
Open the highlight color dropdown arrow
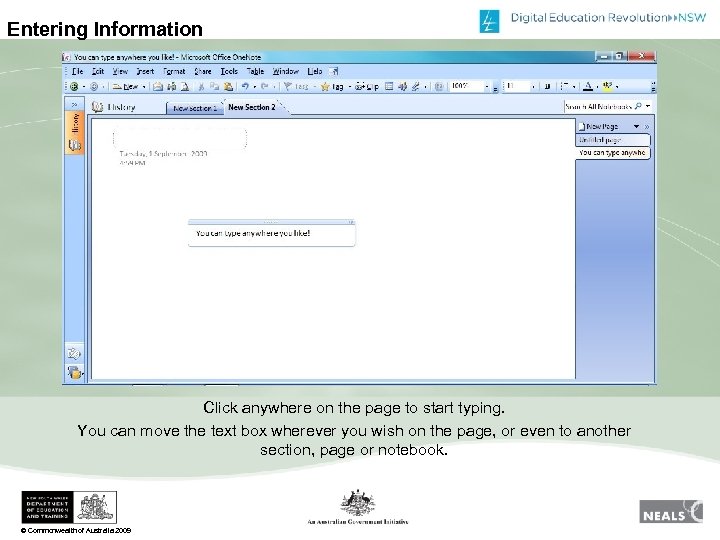pos(617,86)
